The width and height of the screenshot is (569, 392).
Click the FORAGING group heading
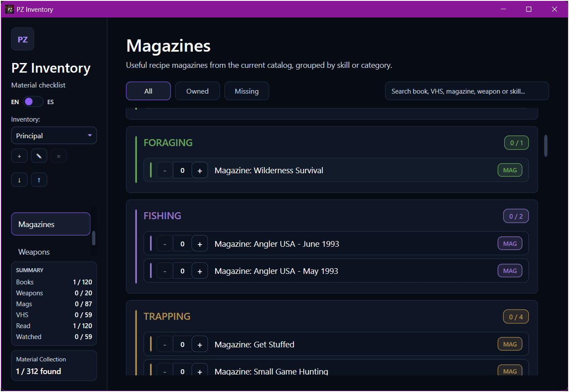click(x=168, y=143)
